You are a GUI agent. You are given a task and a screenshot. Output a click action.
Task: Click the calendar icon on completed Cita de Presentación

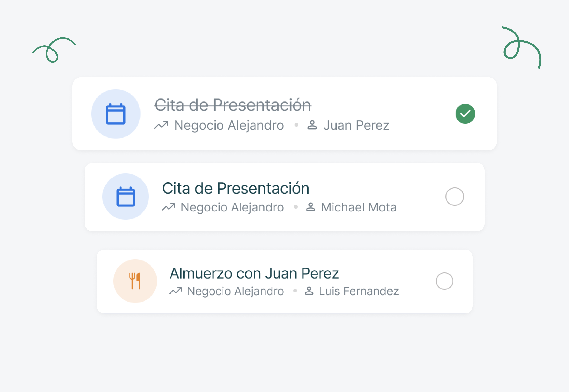tap(116, 114)
